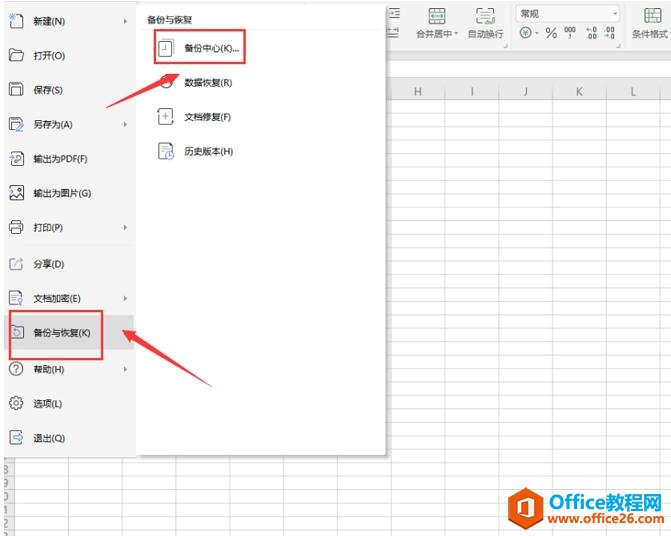Click the Print printer icon
Screen dimensions: 671x536
pyautogui.click(x=16, y=227)
